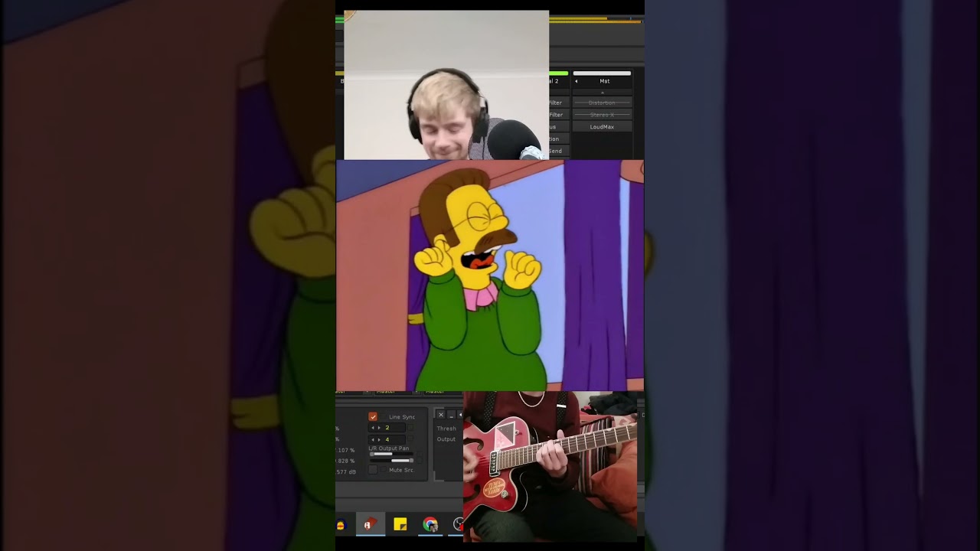Decrease the value 2 with left arrow
The width and height of the screenshot is (980, 551).
point(373,428)
